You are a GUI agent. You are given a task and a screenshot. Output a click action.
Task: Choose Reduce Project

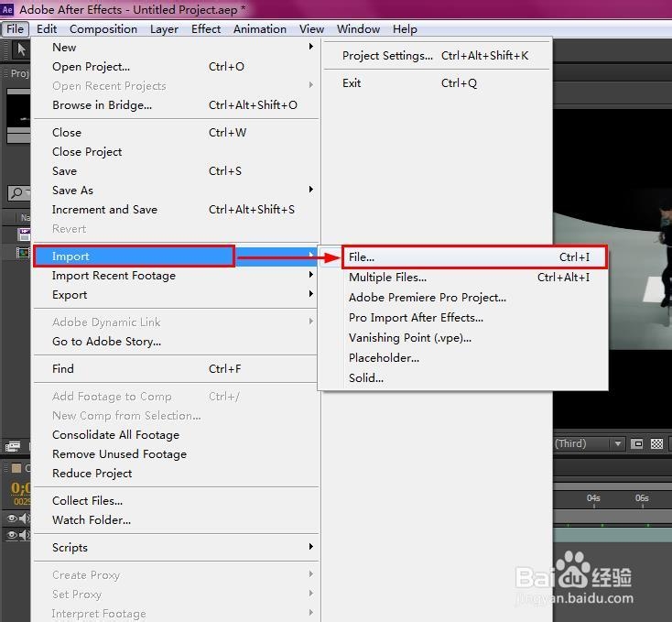176,474
